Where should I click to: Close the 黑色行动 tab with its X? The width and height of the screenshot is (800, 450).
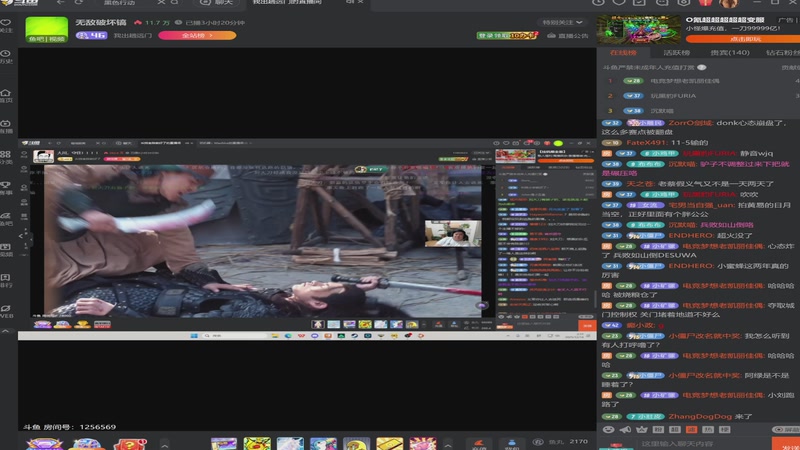[x=161, y=2]
